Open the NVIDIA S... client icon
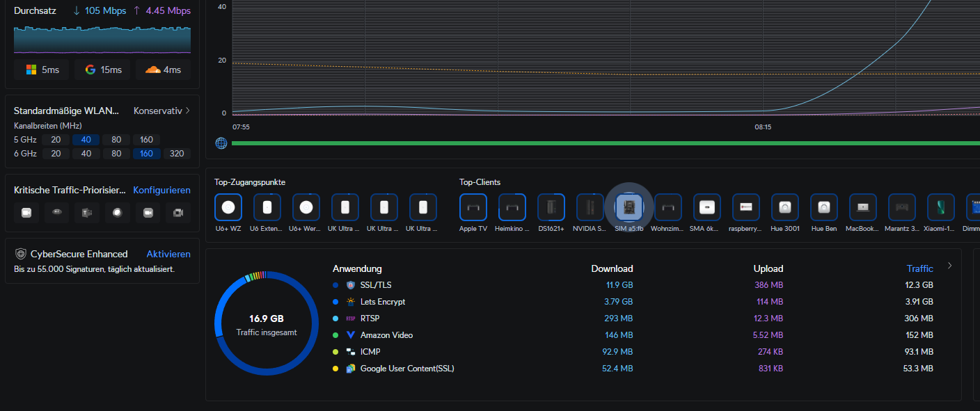Viewport: 980px width, 411px height. click(590, 207)
